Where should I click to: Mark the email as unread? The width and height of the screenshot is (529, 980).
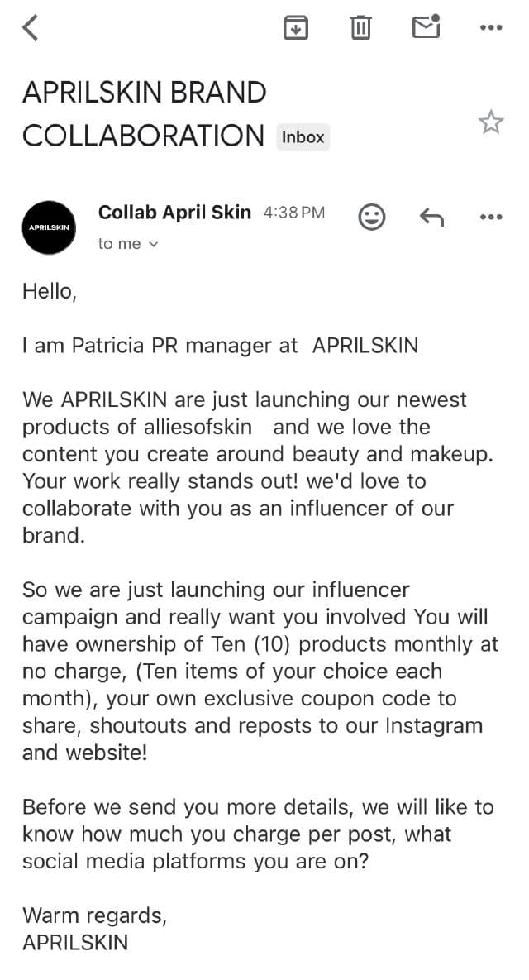pyautogui.click(x=426, y=27)
